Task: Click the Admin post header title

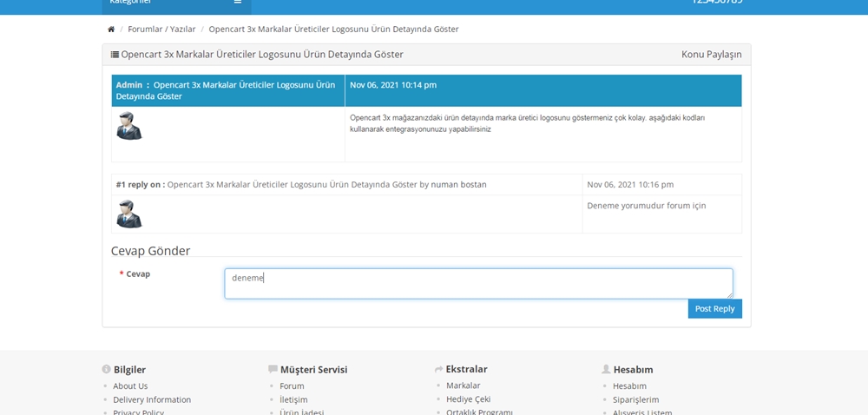Action: coord(226,91)
